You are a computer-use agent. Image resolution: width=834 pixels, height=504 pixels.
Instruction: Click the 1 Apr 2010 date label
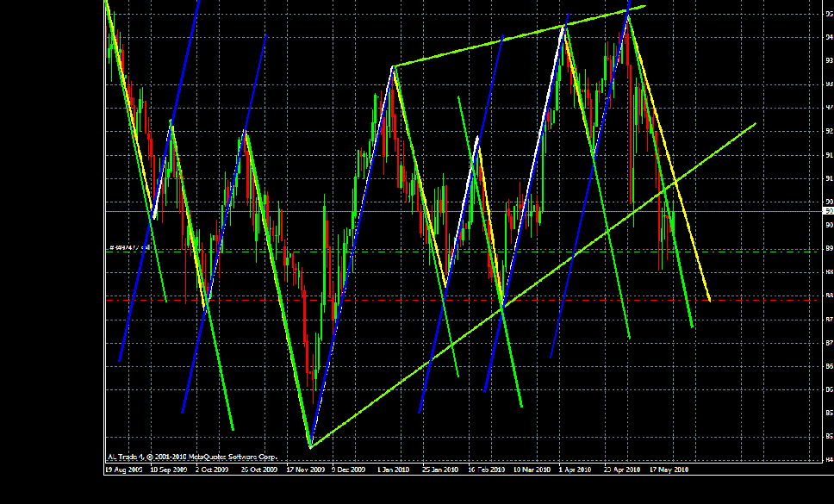pyautogui.click(x=575, y=470)
